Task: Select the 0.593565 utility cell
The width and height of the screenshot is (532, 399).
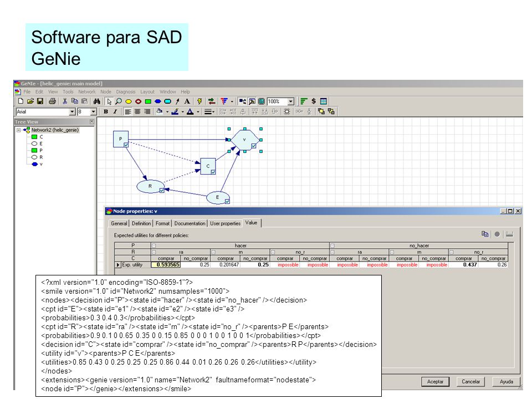Action: [166, 265]
